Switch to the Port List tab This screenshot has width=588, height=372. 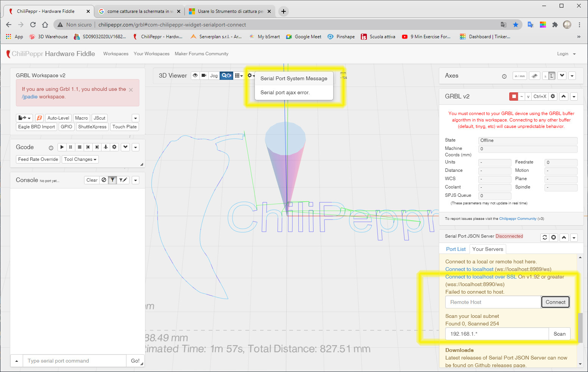coord(456,249)
